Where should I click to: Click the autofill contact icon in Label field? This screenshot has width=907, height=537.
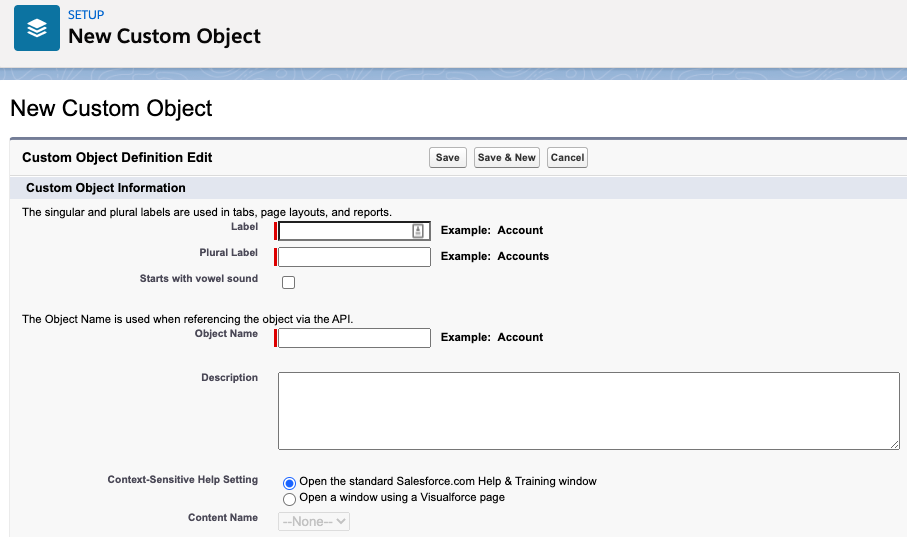tap(418, 231)
